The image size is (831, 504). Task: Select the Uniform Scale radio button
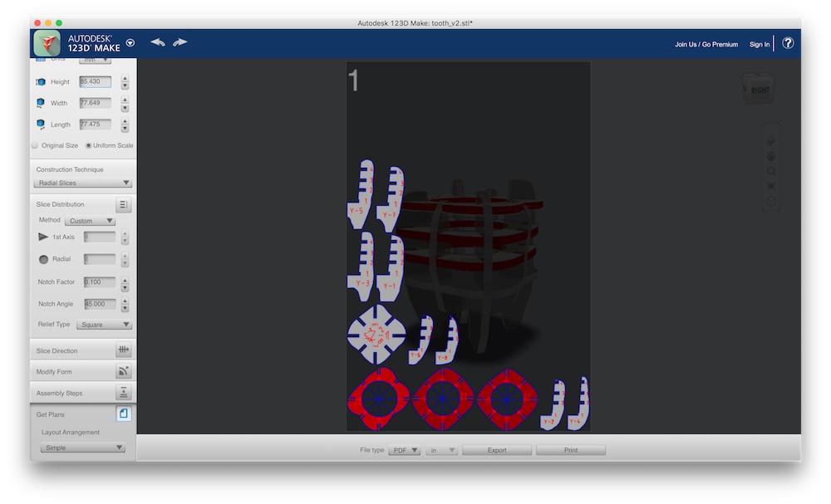click(89, 145)
